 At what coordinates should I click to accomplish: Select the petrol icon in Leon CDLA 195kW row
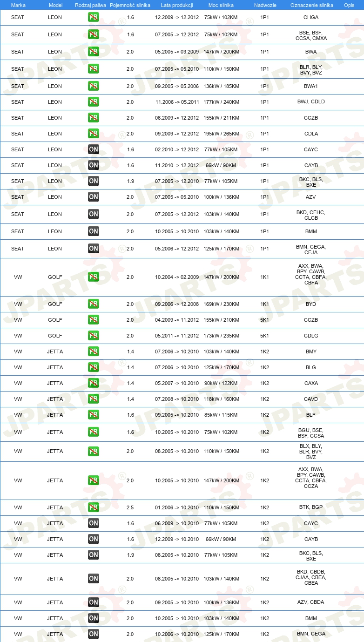click(94, 134)
